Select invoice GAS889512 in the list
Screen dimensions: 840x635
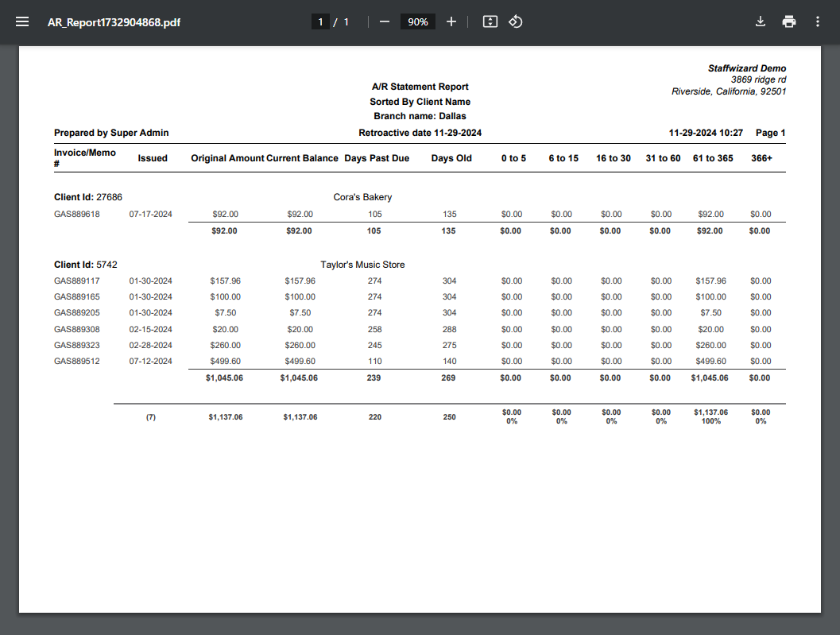point(77,361)
